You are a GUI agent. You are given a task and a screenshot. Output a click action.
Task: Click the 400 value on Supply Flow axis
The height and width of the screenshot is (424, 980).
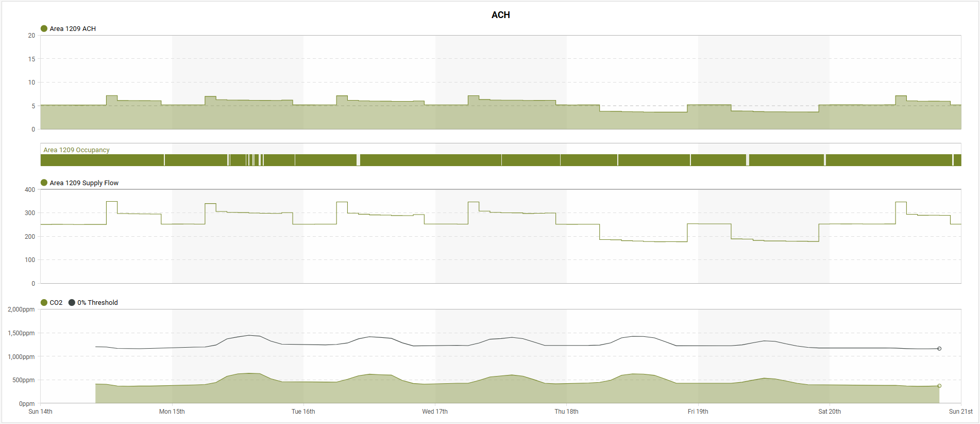pos(30,190)
